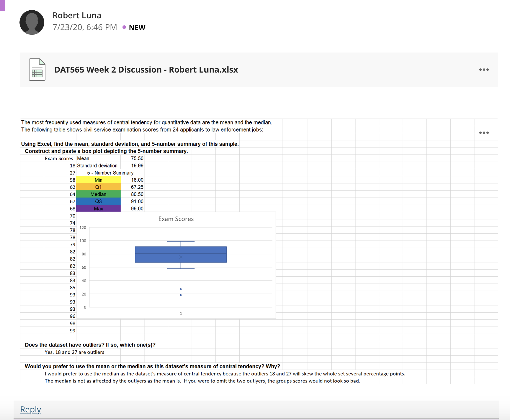The width and height of the screenshot is (510, 420).
Task: Click the Exam Scores chart title
Action: (x=176, y=219)
